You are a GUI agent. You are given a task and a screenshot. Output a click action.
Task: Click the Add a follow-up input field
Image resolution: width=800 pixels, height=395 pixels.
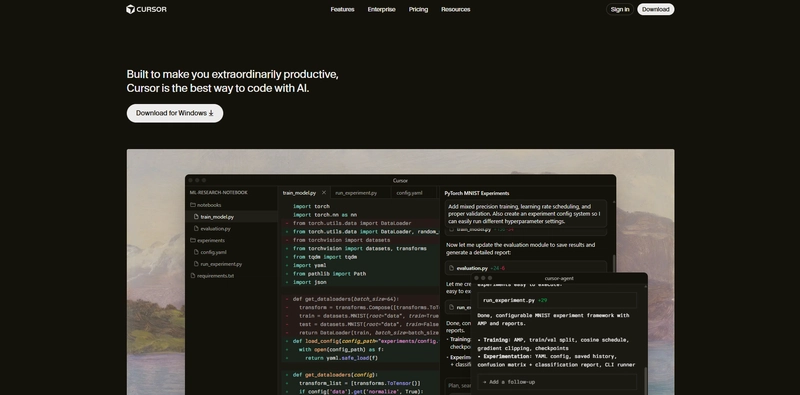(557, 382)
